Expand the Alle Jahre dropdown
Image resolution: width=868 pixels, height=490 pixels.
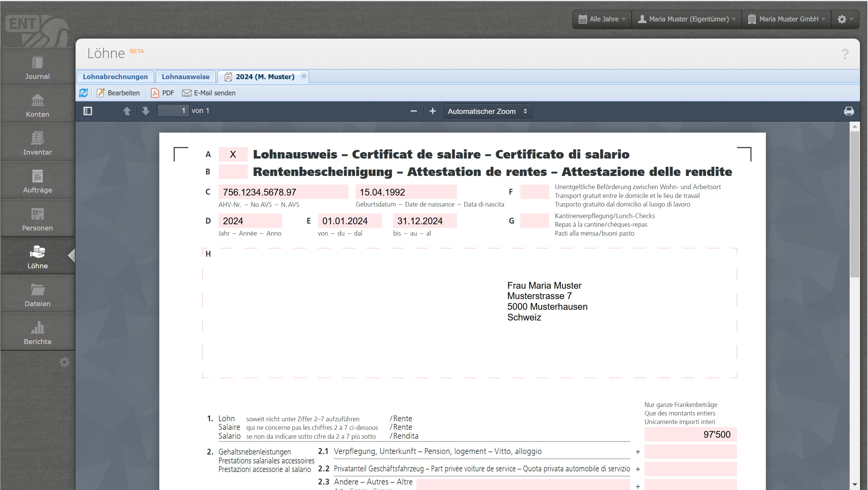click(602, 19)
